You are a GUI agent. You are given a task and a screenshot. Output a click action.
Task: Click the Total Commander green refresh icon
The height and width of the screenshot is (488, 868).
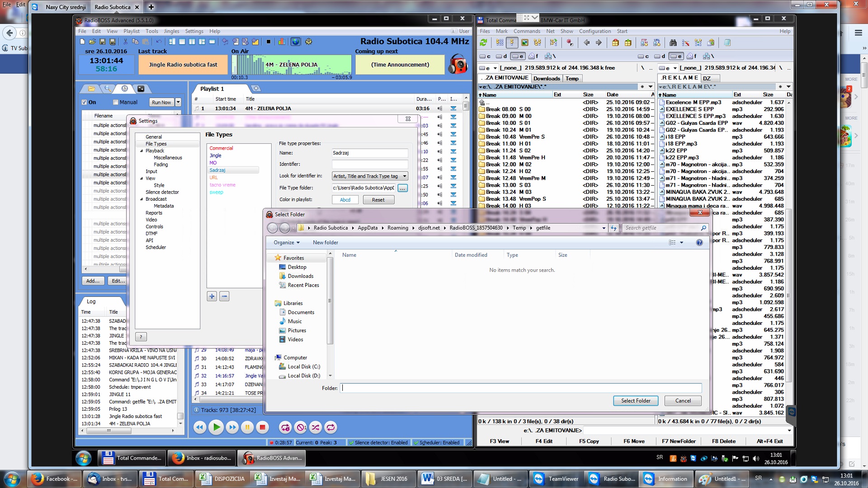coord(484,42)
